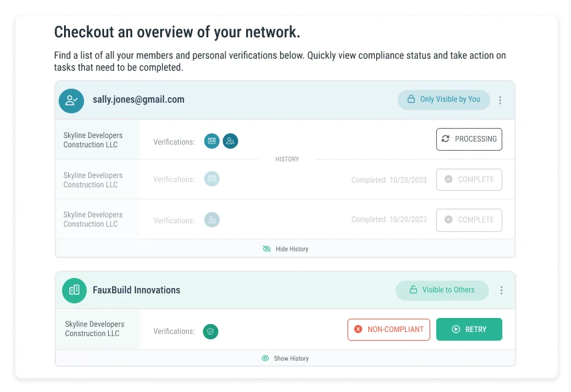Click the COMPLETE button in the ID card history row

tap(469, 179)
